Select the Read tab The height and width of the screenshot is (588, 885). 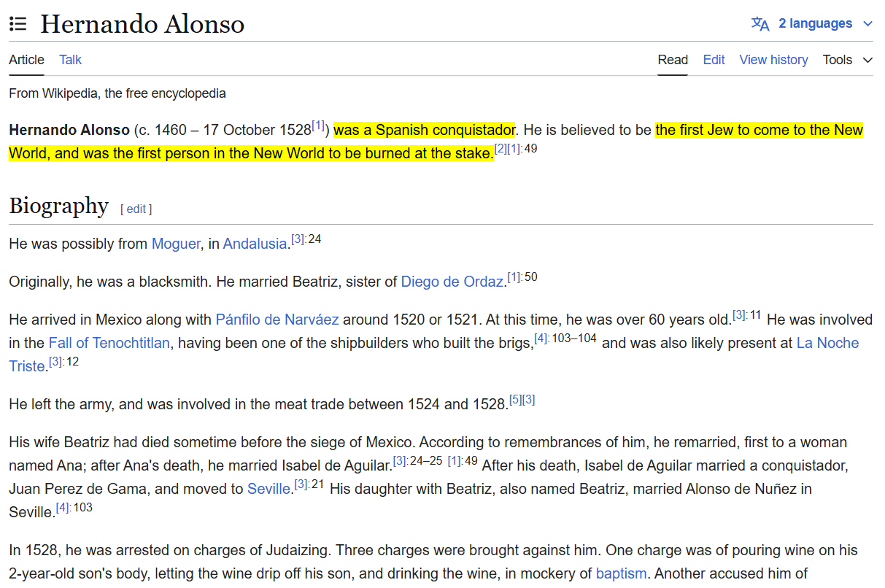click(x=673, y=60)
